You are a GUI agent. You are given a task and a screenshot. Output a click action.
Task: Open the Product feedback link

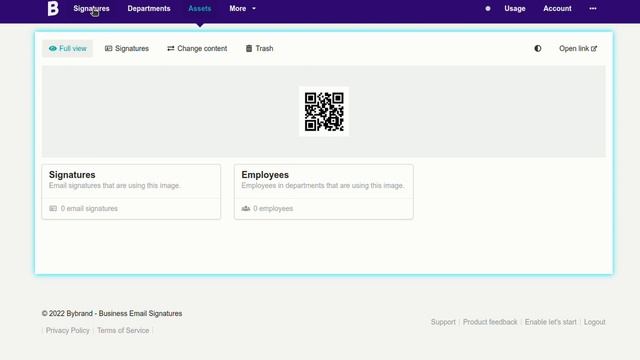point(490,322)
